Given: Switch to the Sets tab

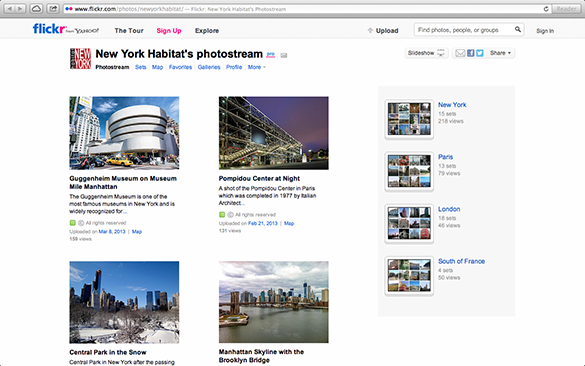Looking at the screenshot, I should (141, 67).
